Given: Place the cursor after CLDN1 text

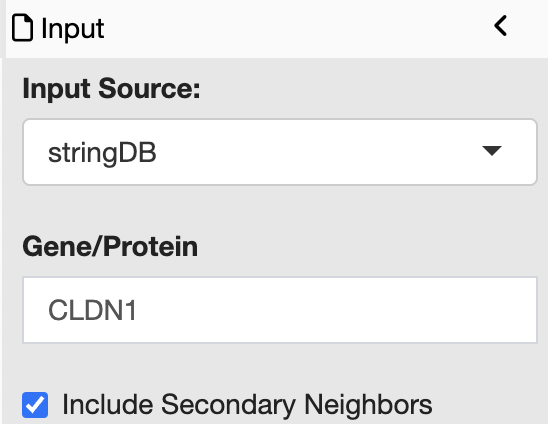Looking at the screenshot, I should pos(137,310).
